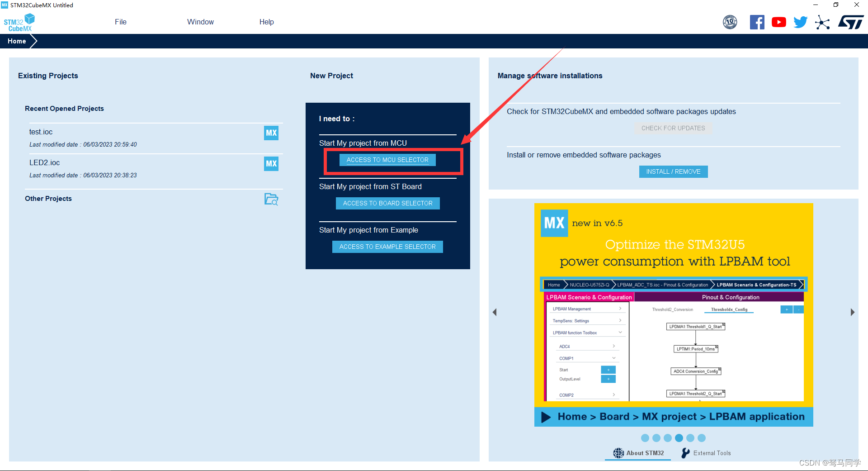Open the ST community network icon
This screenshot has width=868, height=471.
click(822, 22)
